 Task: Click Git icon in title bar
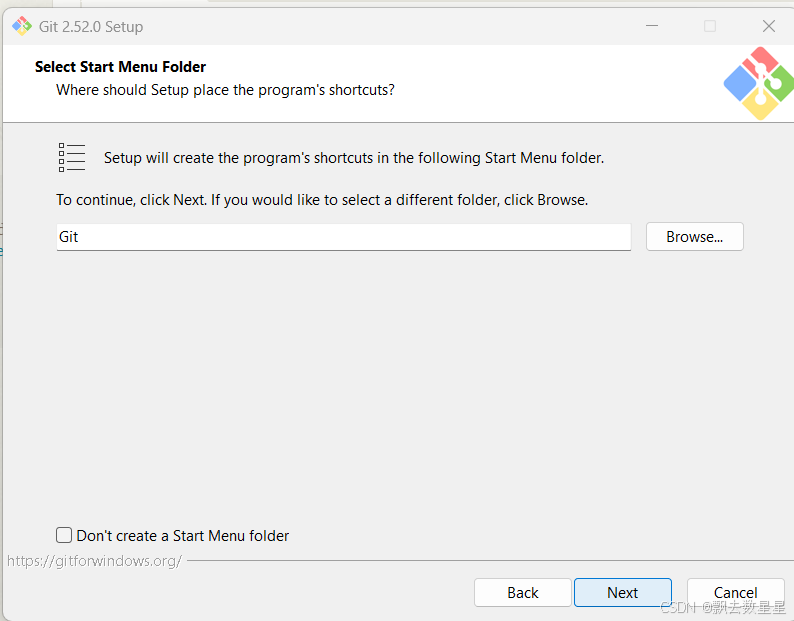[22, 26]
